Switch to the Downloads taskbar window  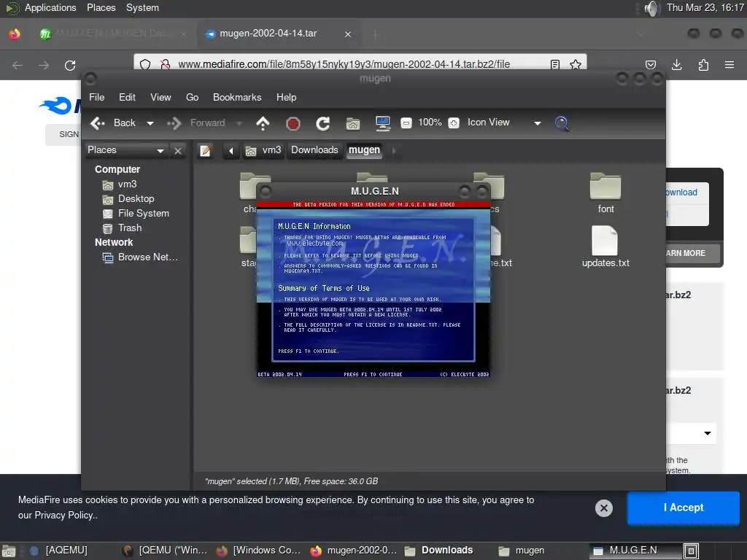(439, 551)
